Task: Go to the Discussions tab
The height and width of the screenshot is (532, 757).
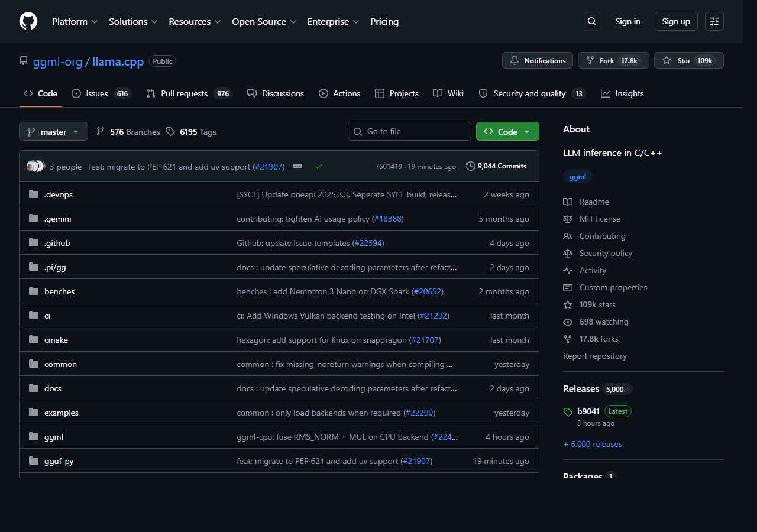Action: pyautogui.click(x=275, y=93)
